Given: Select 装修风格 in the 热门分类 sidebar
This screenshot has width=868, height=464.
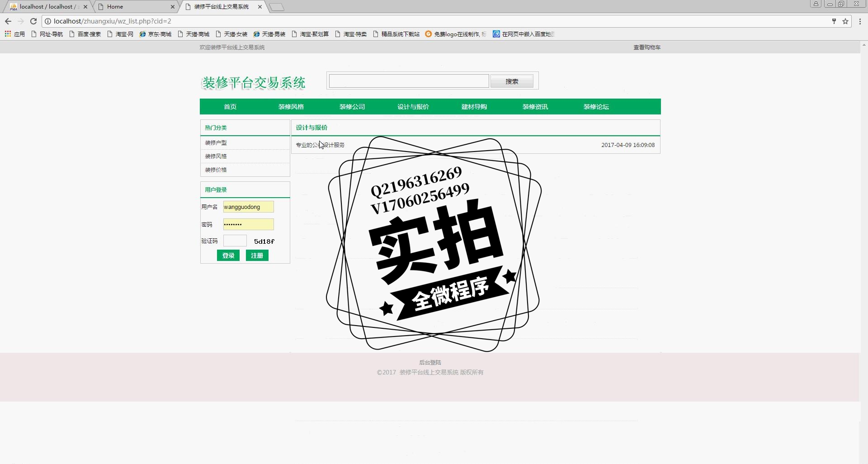Looking at the screenshot, I should [216, 156].
